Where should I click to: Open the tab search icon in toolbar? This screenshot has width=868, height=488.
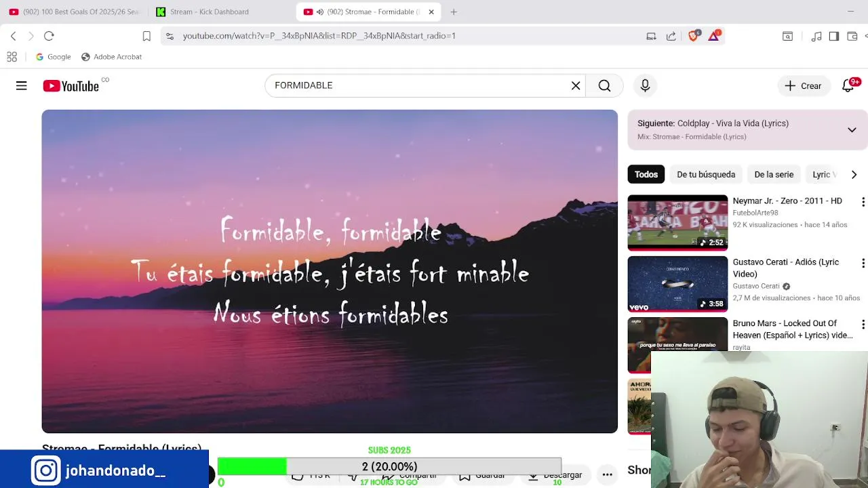point(787,36)
